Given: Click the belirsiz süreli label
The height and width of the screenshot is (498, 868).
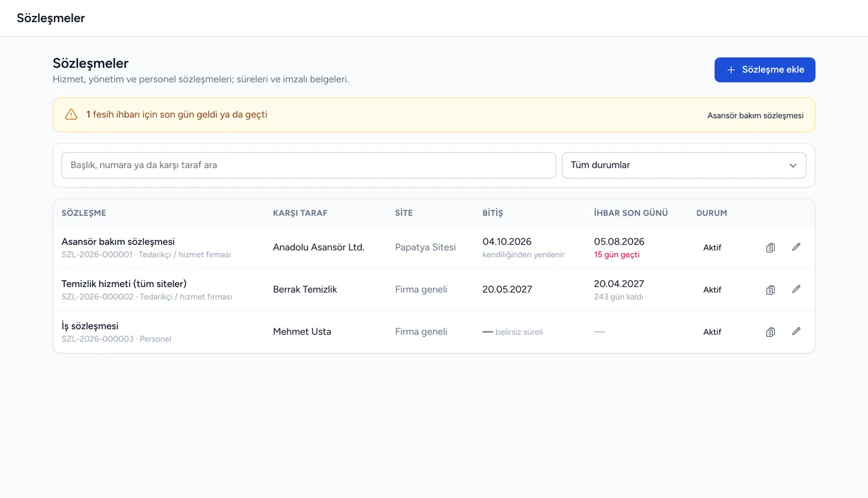Looking at the screenshot, I should [519, 332].
